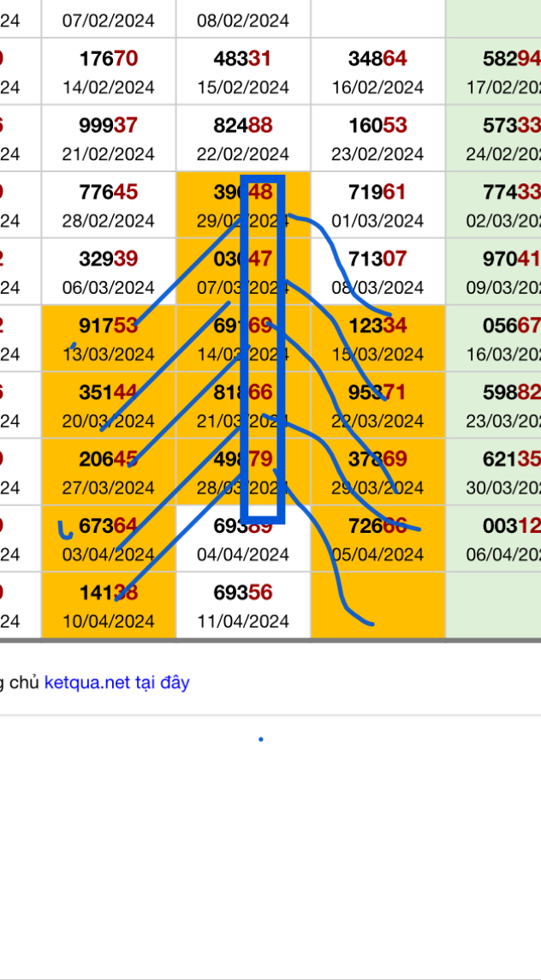This screenshot has height=980, width=541.
Task: Select the result number 16053
Action: coord(378,126)
